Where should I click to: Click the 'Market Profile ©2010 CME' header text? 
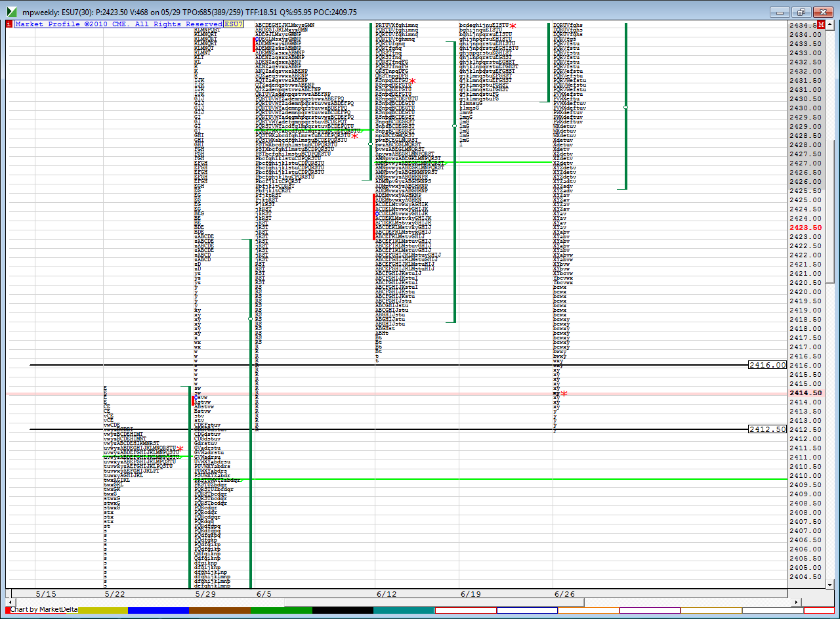(x=118, y=24)
